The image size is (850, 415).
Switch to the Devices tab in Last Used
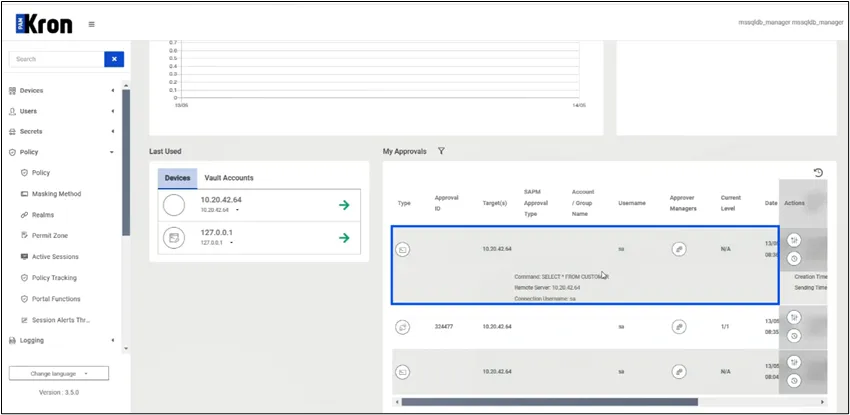(177, 178)
